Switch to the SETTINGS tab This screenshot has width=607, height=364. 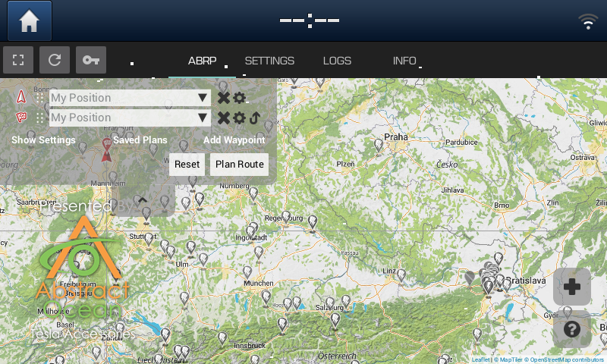click(x=269, y=61)
